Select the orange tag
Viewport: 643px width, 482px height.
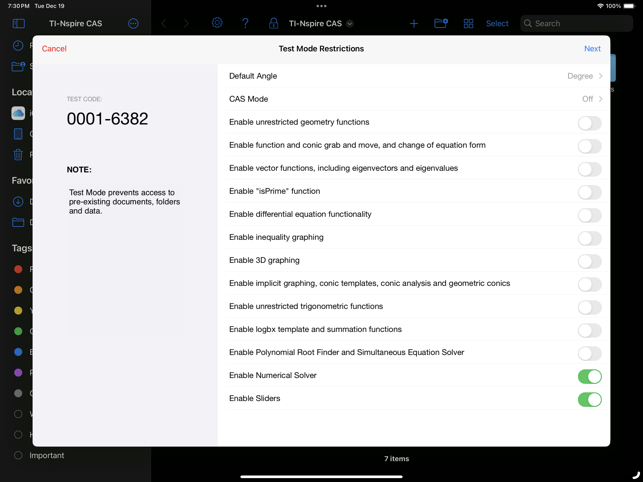pos(18,290)
